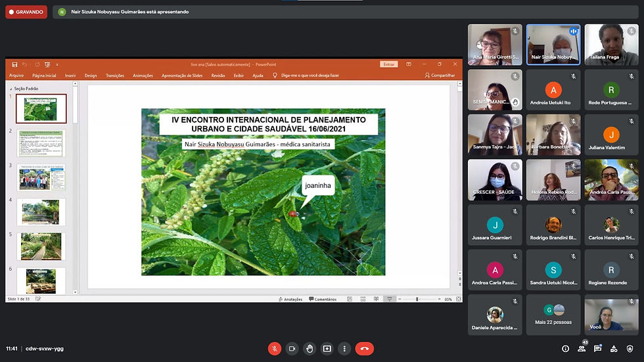This screenshot has width=644, height=362.
Task: Click the zoom in plus button
Action: tap(439, 299)
